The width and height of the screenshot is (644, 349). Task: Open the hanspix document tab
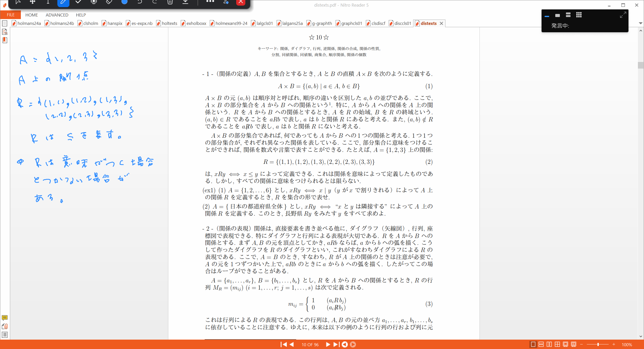pos(112,23)
